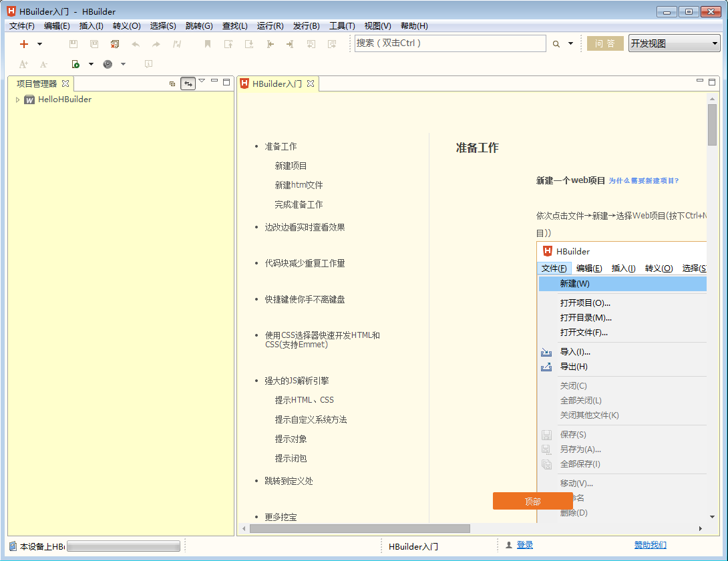This screenshot has height=561, width=728.
Task: Click the next annotation down-arrow icon
Action: [x=249, y=44]
